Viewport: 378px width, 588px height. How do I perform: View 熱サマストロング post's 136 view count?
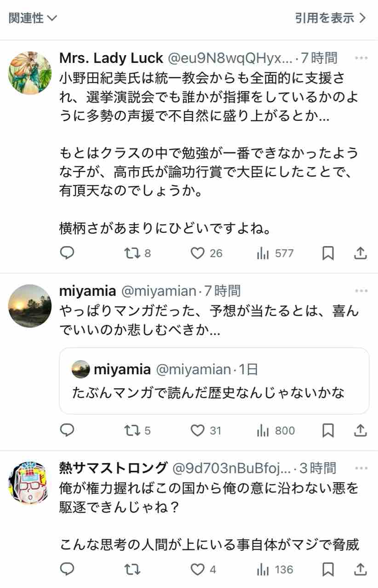(275, 570)
